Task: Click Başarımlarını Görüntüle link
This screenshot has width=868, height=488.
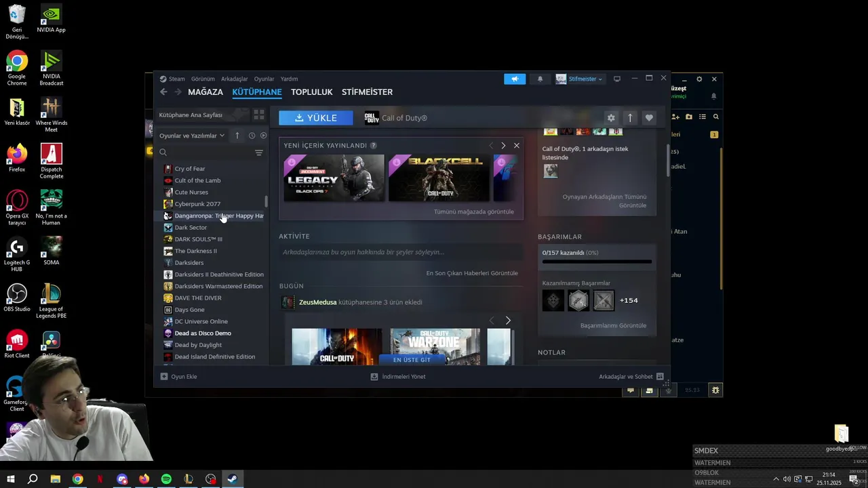Action: tap(613, 325)
